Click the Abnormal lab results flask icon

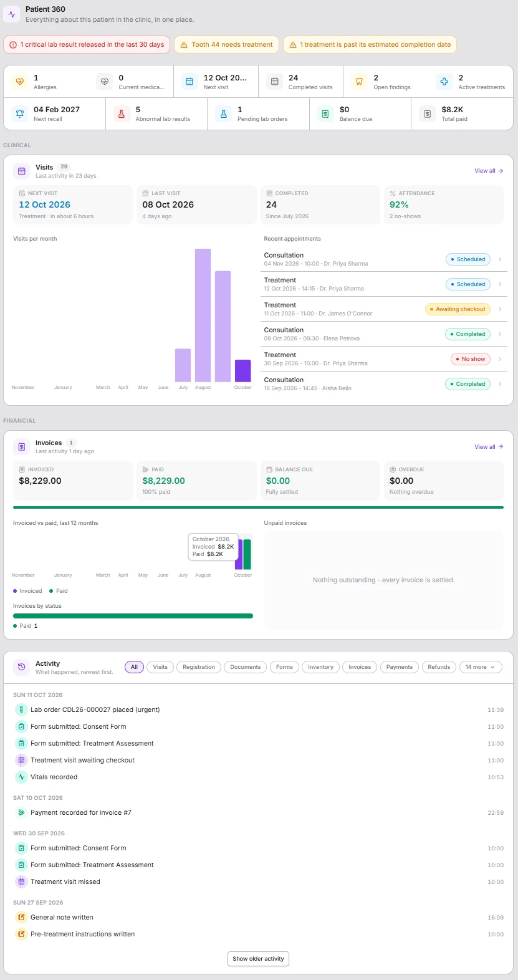[122, 113]
